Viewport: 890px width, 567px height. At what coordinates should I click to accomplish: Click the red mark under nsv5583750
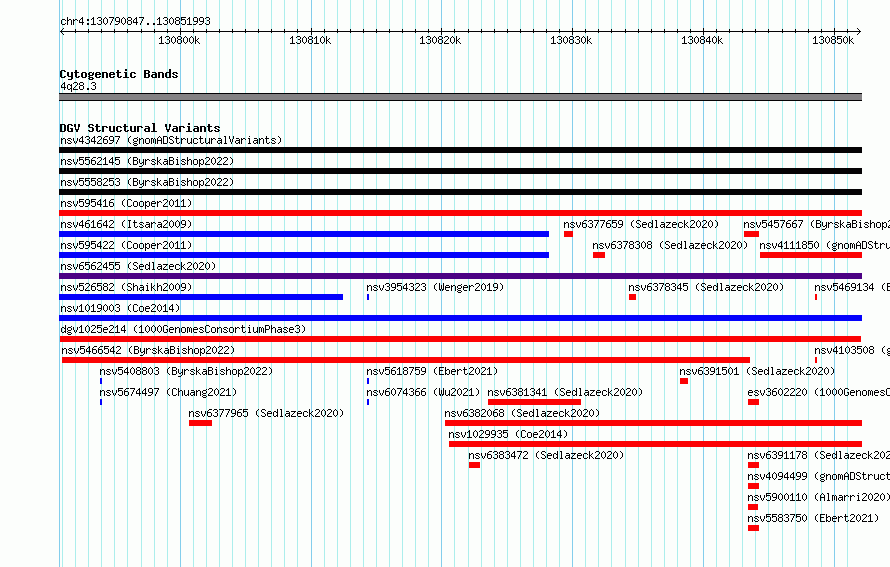753,528
